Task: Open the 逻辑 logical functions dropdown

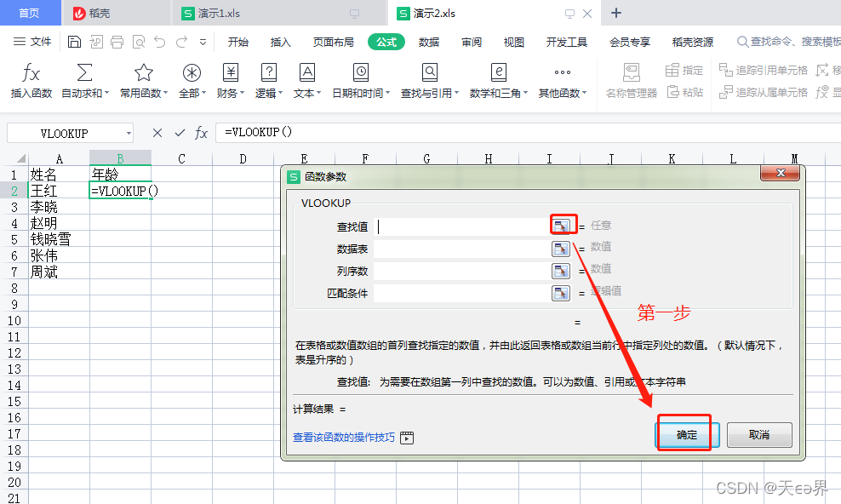Action: pyautogui.click(x=269, y=80)
